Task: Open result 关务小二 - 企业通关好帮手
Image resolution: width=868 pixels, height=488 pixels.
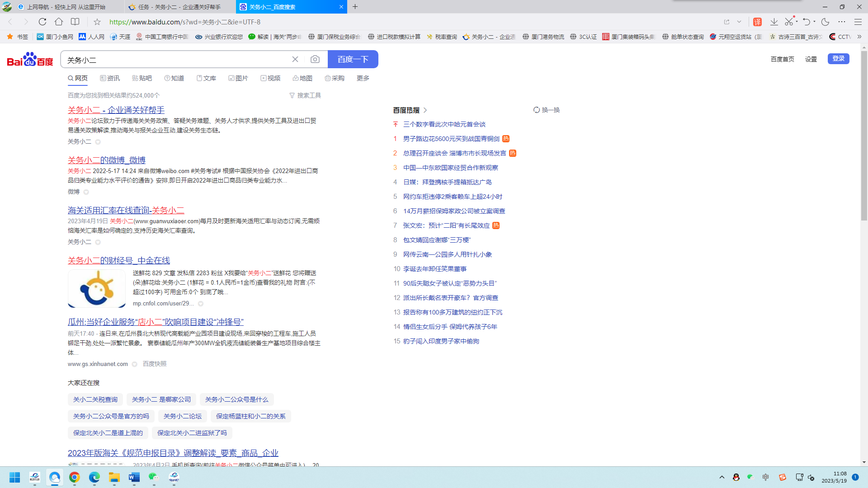Action: [x=116, y=110]
